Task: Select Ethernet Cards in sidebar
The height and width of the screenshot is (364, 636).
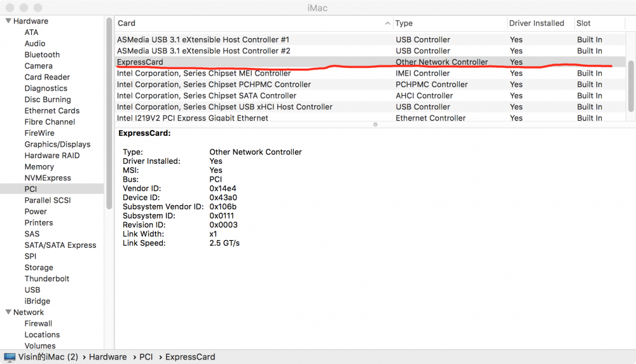Action: tap(52, 111)
